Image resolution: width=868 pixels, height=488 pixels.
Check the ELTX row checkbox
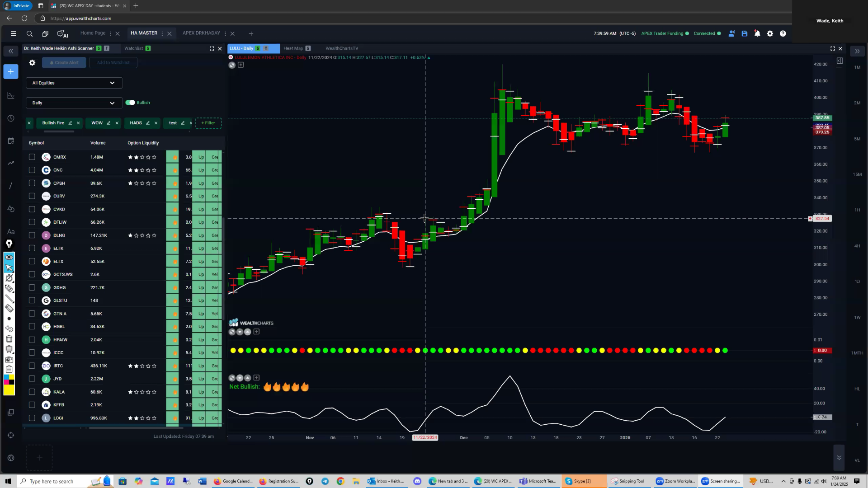point(32,261)
